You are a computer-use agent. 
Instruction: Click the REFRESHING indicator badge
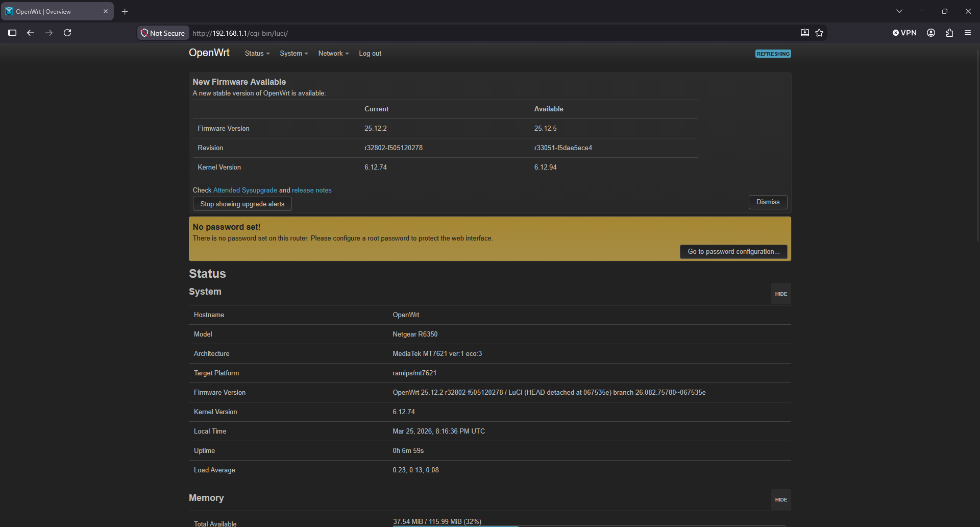pos(773,54)
